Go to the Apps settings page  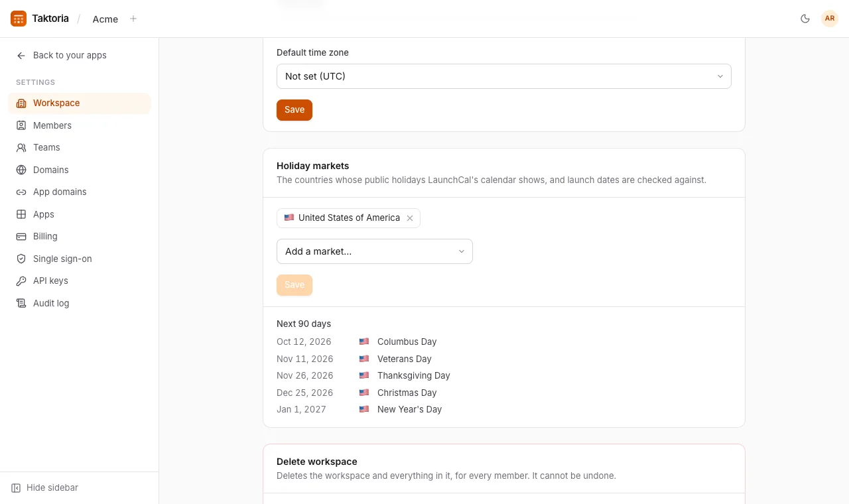pyautogui.click(x=80, y=214)
